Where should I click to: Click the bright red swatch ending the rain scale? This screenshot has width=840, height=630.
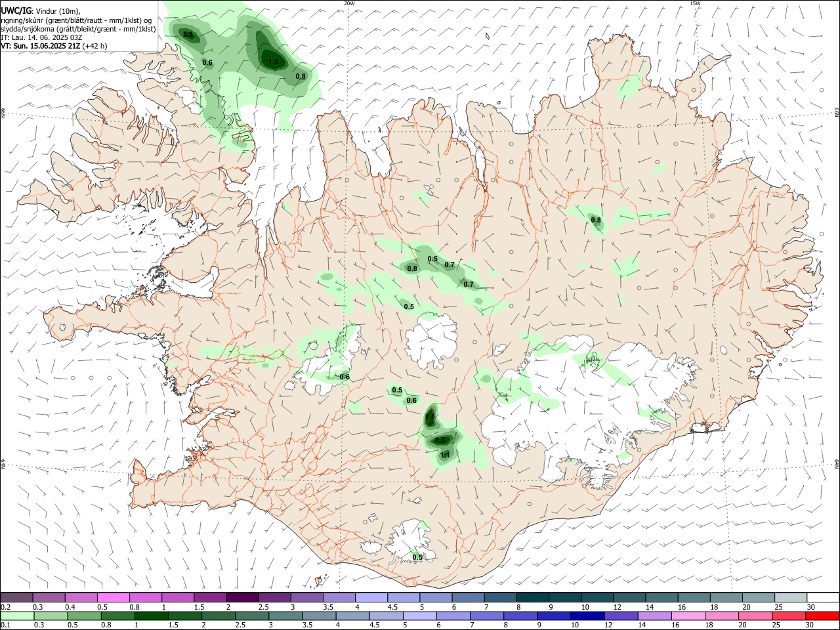pos(823,616)
